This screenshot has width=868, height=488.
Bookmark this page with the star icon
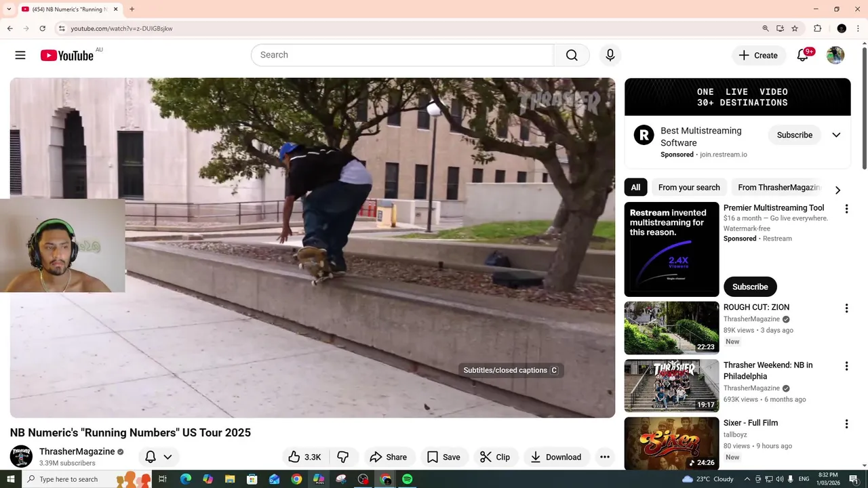tap(795, 28)
